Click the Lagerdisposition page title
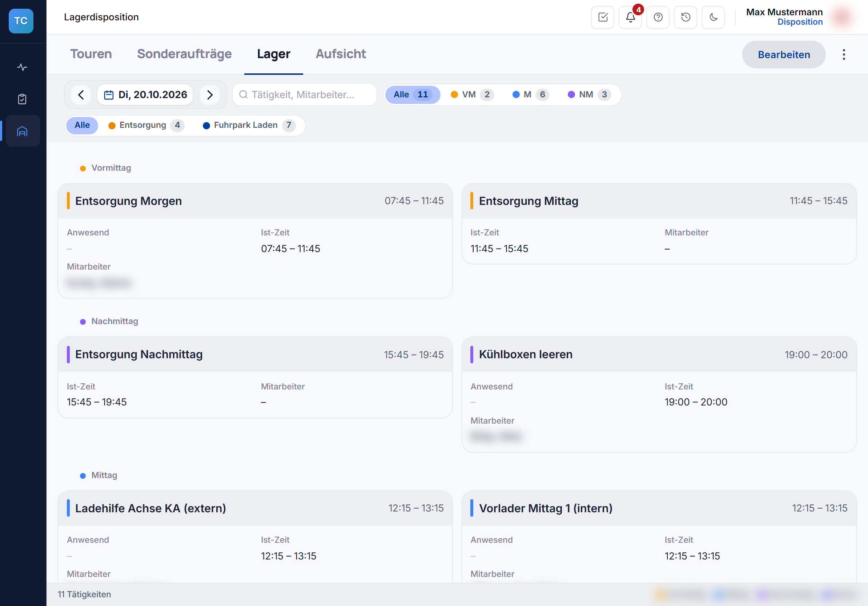This screenshot has height=606, width=868. pyautogui.click(x=101, y=17)
